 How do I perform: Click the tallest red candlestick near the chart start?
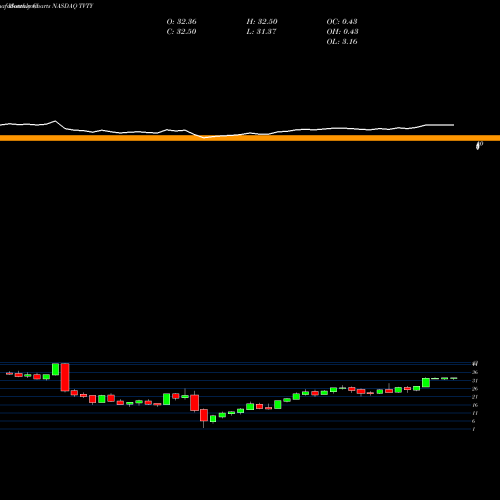click(x=65, y=377)
